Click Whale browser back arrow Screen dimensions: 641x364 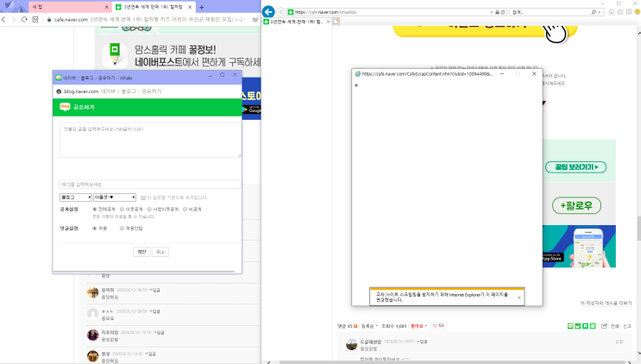click(x=3, y=19)
